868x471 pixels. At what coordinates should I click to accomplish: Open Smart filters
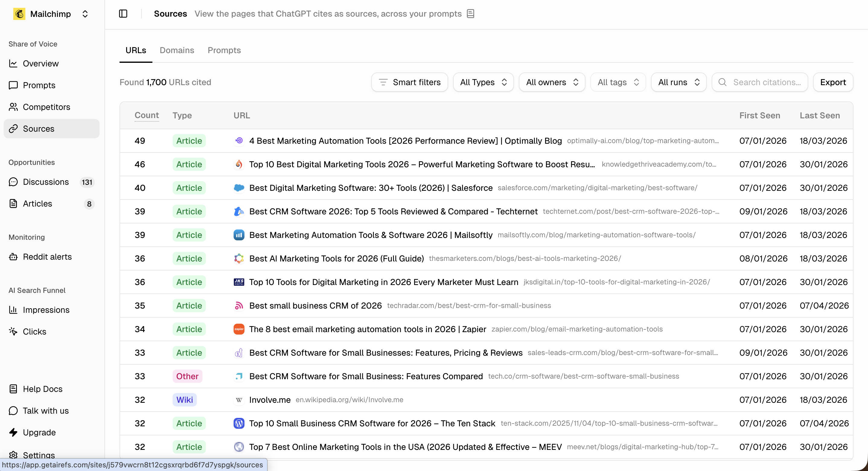tap(409, 82)
